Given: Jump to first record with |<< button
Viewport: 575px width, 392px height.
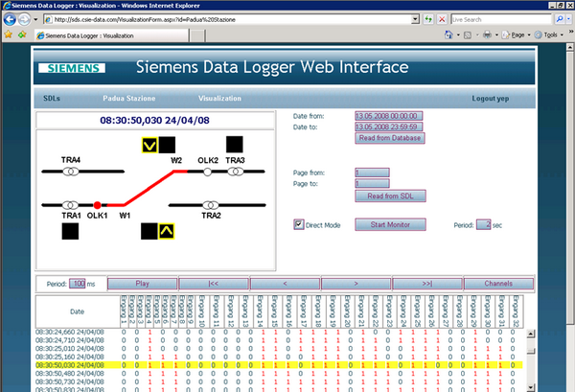Looking at the screenshot, I should coord(214,284).
